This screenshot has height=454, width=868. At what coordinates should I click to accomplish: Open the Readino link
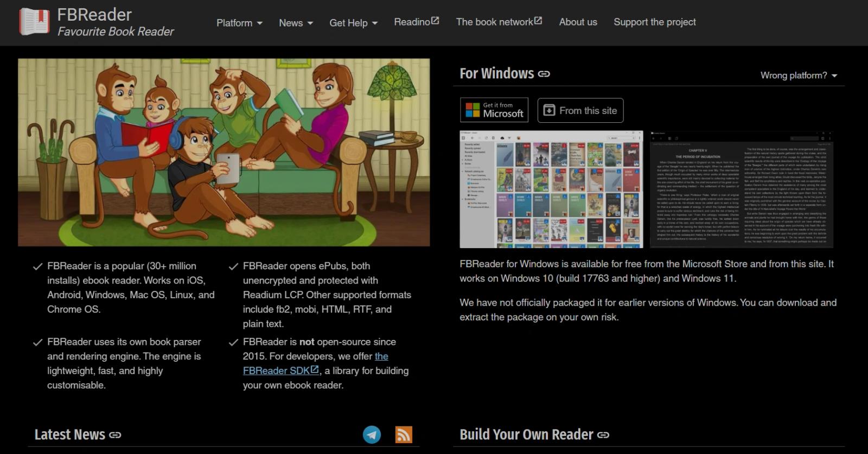pos(416,22)
